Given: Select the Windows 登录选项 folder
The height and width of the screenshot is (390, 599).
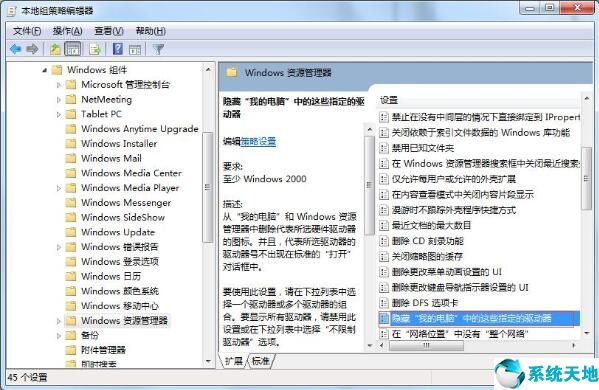Looking at the screenshot, I should (120, 262).
